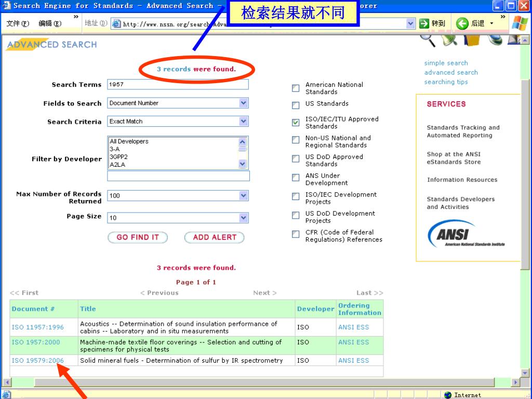Open Standards Developers and Activities link
This screenshot has height=399, width=532.
coord(461,203)
